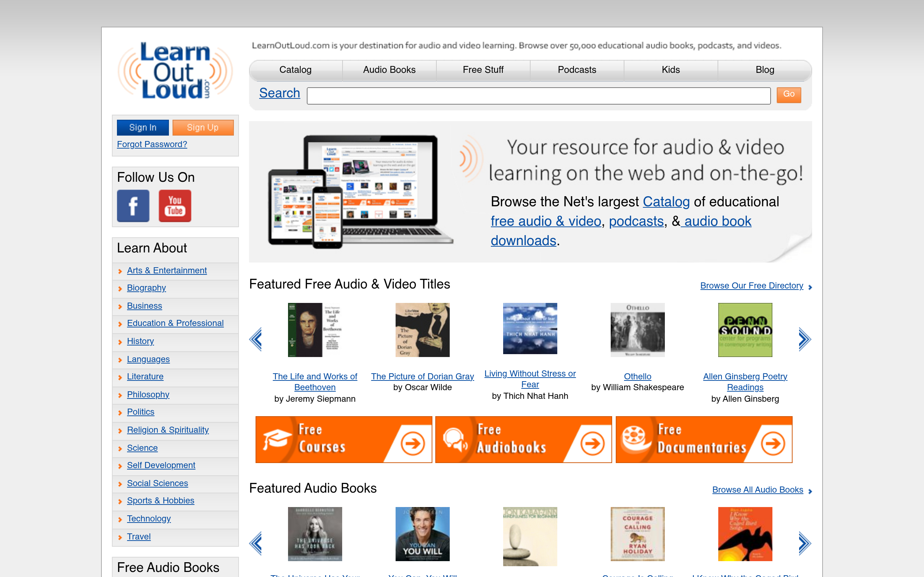Screen dimensions: 924x577
Task: Click previous arrow in Featured Audio Books
Action: click(x=256, y=543)
